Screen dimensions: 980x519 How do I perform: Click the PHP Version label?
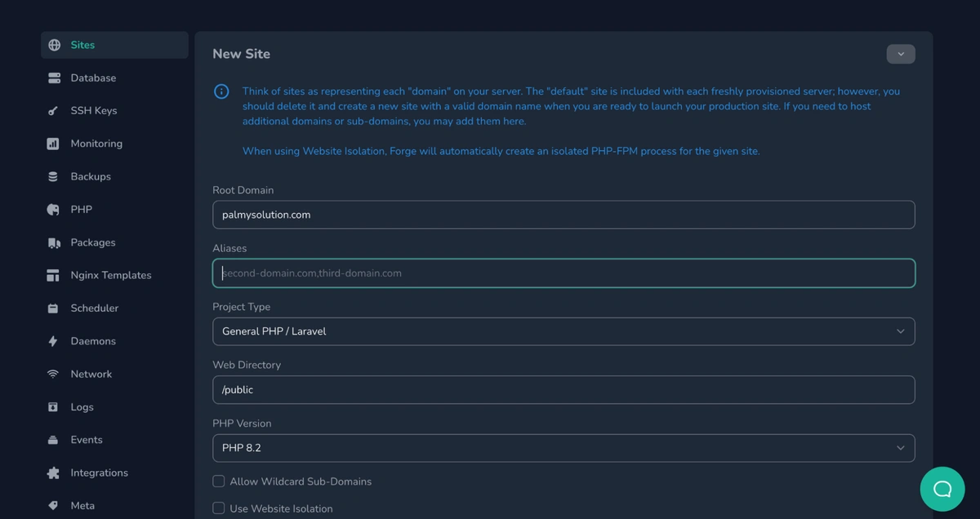[242, 424]
